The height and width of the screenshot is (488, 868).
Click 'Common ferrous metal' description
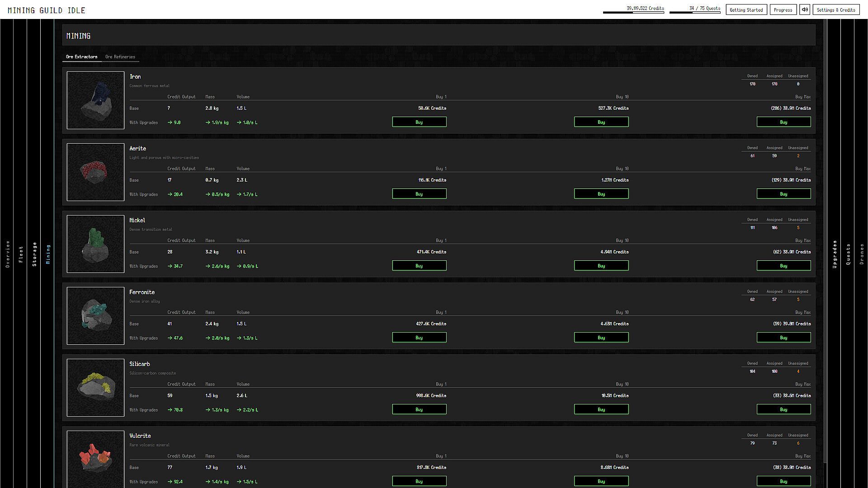point(150,86)
